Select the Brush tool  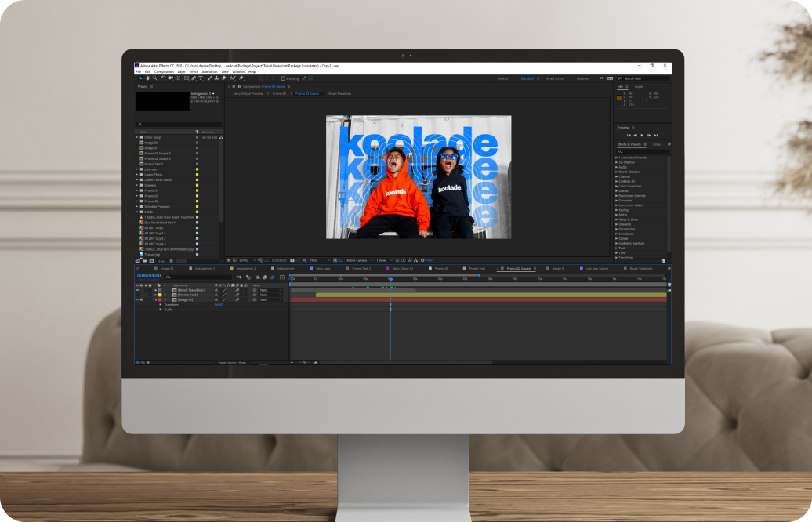point(209,78)
